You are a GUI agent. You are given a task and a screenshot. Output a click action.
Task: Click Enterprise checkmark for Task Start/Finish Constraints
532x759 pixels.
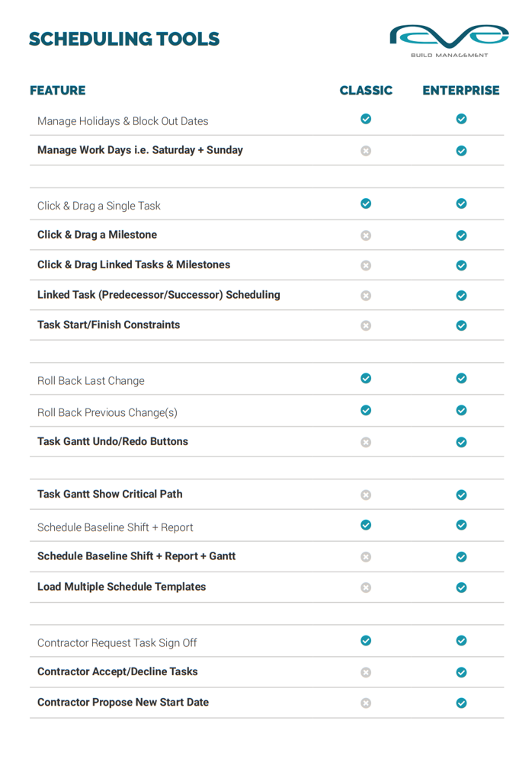click(x=461, y=325)
